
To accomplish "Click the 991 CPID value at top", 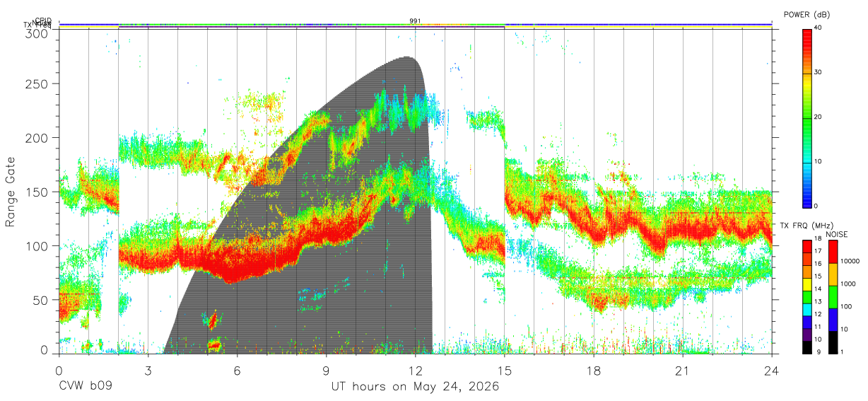I will tap(416, 21).
